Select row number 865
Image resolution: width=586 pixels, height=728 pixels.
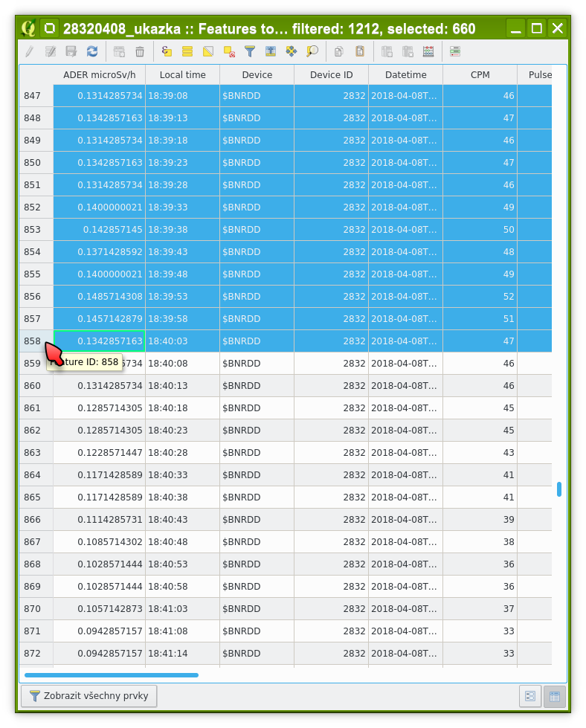[33, 497]
